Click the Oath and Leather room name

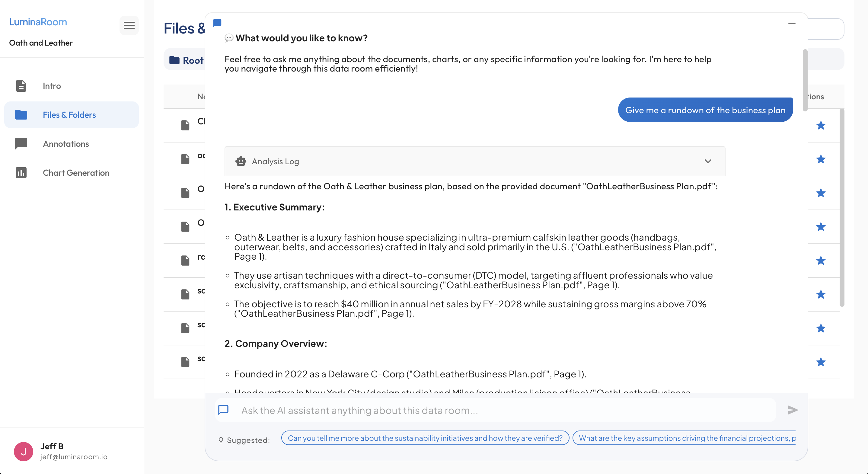(x=41, y=43)
